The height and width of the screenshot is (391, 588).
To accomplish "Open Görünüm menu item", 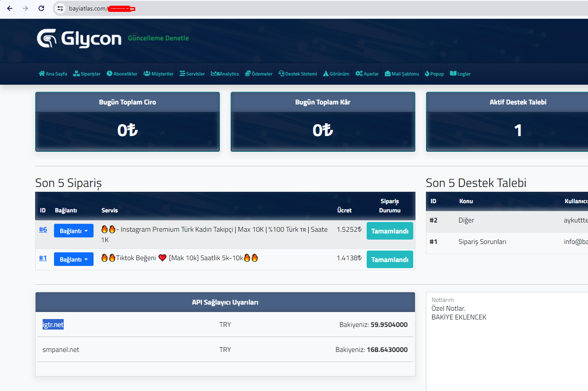I will coord(336,74).
